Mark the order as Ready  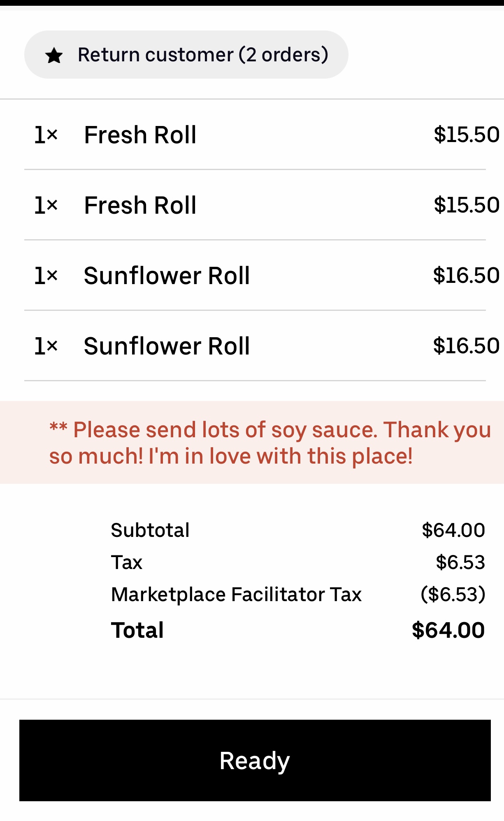[255, 760]
